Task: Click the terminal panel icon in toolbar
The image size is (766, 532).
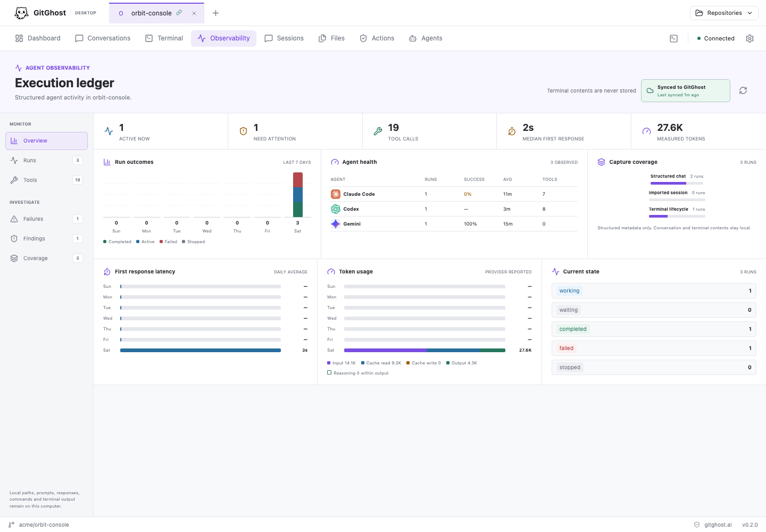Action: pos(673,38)
